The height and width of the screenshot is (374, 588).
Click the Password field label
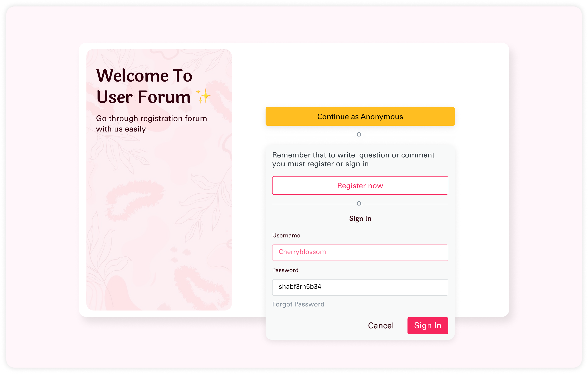tap(285, 270)
